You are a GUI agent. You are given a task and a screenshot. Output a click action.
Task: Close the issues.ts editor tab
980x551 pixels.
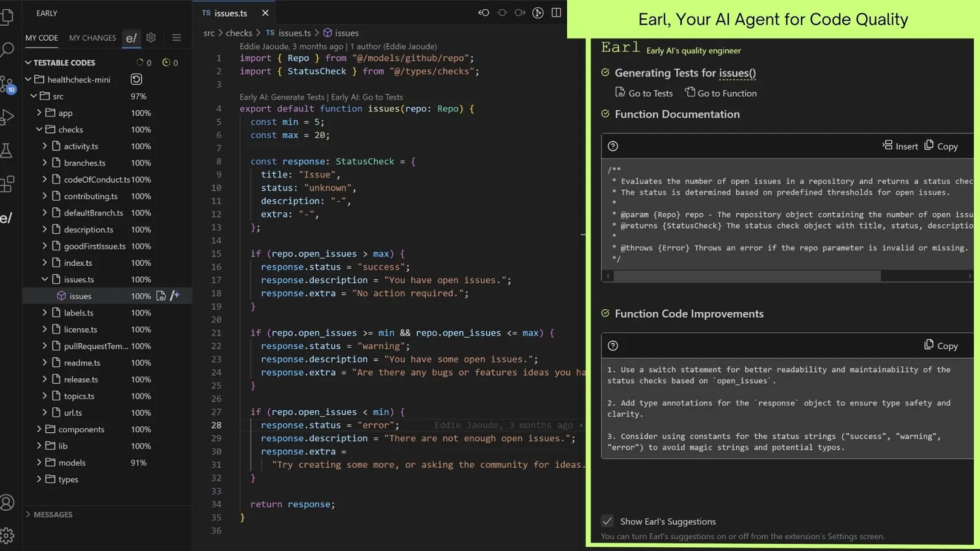tap(265, 13)
